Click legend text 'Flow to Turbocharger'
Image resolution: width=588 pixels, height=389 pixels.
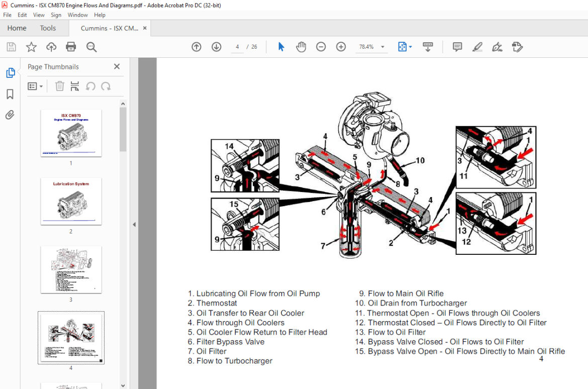[x=234, y=361]
